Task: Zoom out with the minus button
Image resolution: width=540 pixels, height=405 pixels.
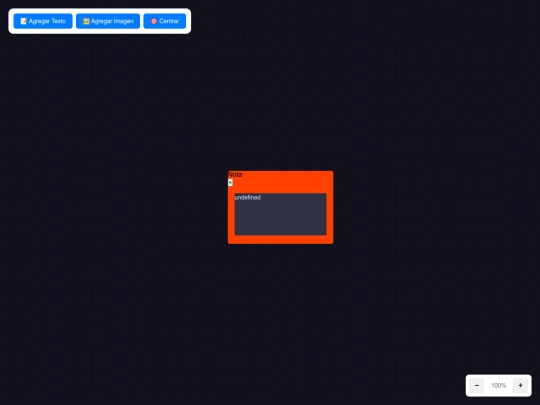Action: pos(477,385)
